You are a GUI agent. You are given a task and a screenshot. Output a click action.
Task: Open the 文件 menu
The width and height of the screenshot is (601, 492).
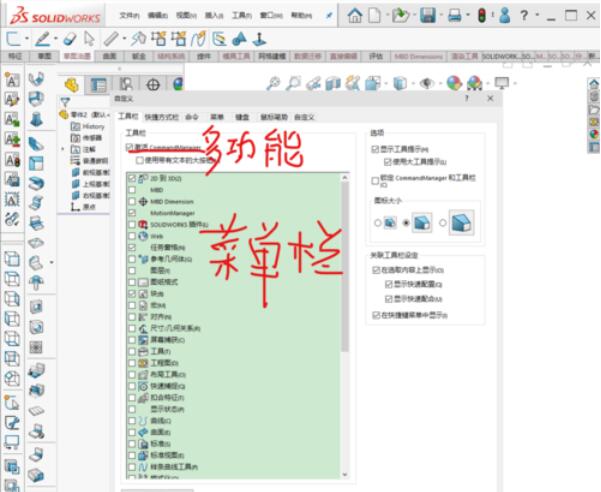[x=129, y=16]
